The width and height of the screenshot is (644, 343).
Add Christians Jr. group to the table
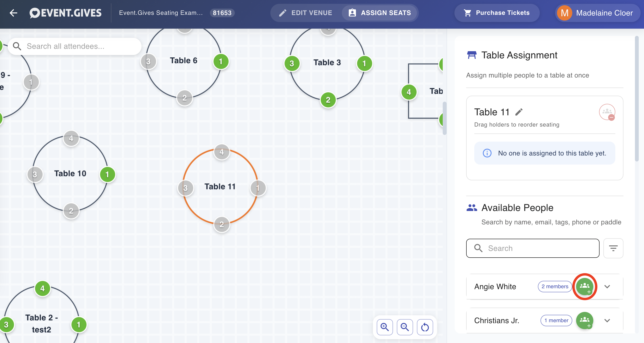pyautogui.click(x=584, y=321)
